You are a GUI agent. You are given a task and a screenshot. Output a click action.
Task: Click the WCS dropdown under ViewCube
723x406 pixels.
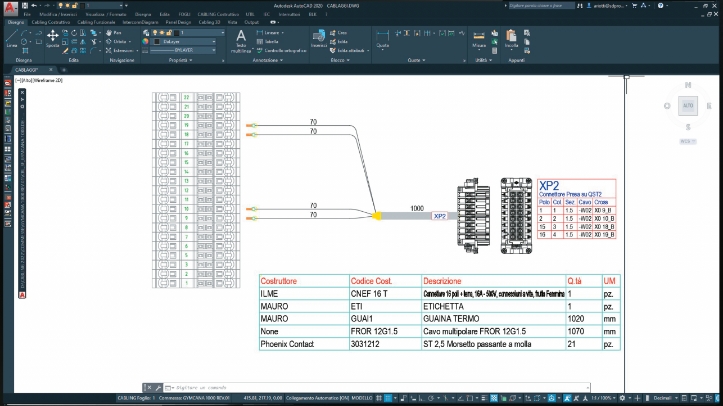(x=687, y=141)
